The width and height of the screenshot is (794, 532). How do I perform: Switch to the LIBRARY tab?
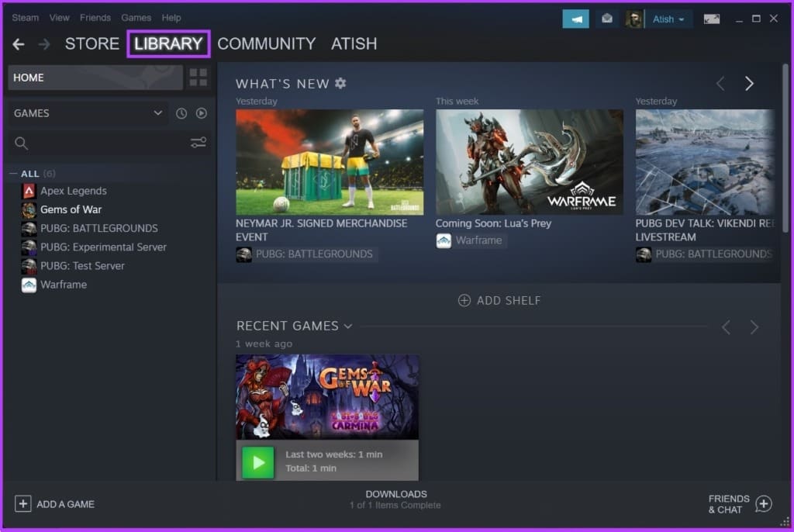click(x=168, y=44)
